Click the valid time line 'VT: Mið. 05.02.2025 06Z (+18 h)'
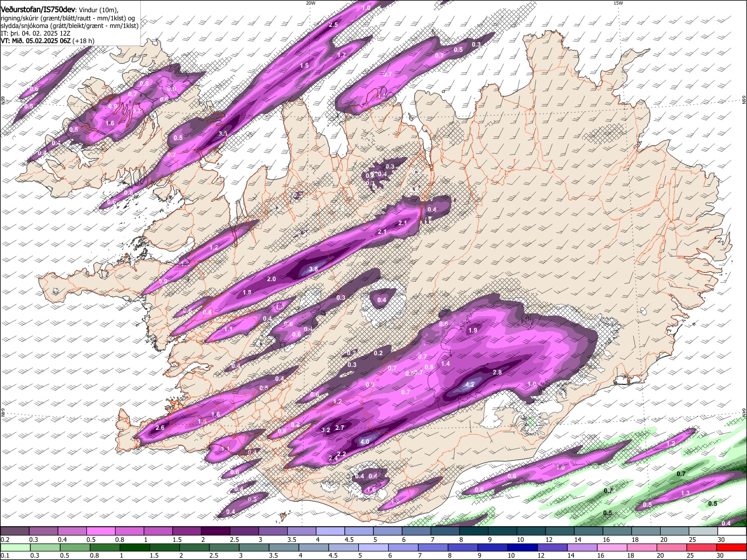Image resolution: width=747 pixels, height=560 pixels. [x=47, y=41]
